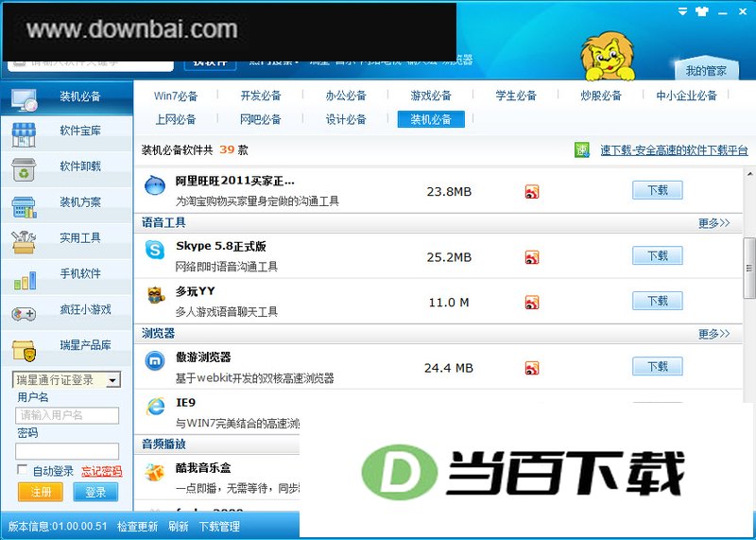
Task: Download 傲游浏览器 with 下载 button
Action: tap(658, 367)
